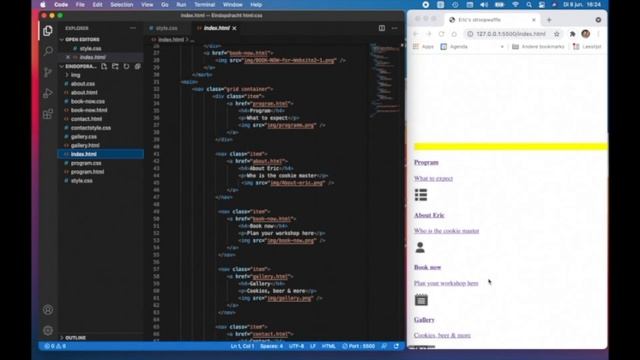This screenshot has height=360, width=640.
Task: Open book-now.css in the explorer
Action: 88,101
